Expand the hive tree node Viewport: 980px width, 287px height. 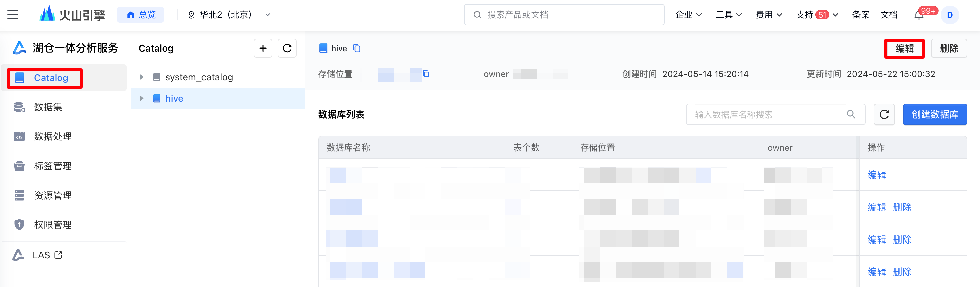tap(142, 98)
